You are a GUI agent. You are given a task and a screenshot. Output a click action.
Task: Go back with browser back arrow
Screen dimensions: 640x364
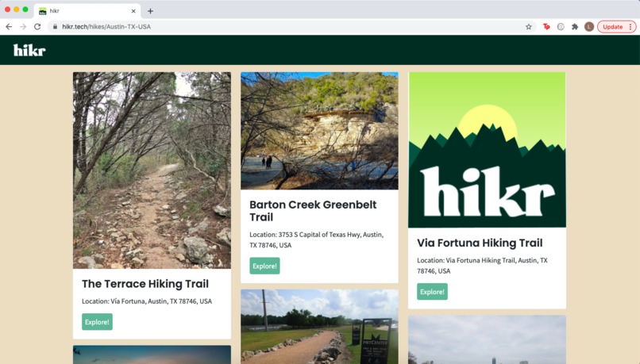coord(9,26)
